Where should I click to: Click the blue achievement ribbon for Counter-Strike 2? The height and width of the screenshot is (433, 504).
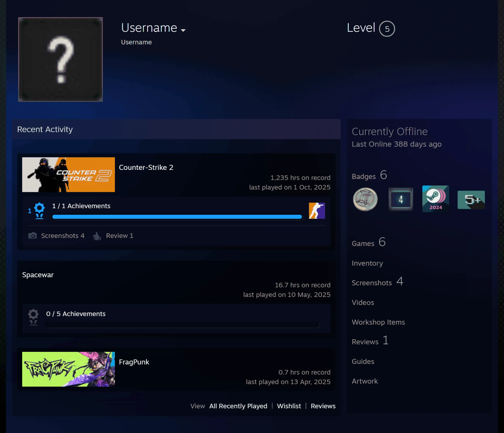click(39, 211)
